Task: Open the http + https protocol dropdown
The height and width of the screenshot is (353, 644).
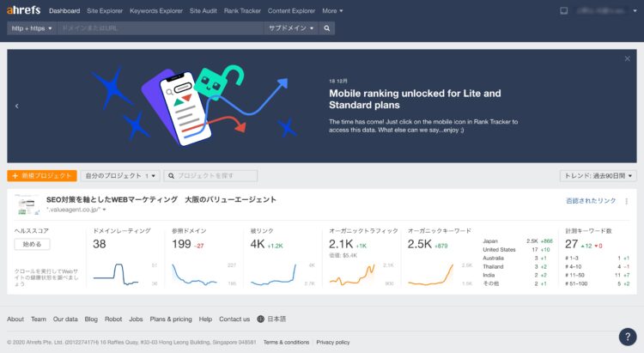Action: [32, 28]
